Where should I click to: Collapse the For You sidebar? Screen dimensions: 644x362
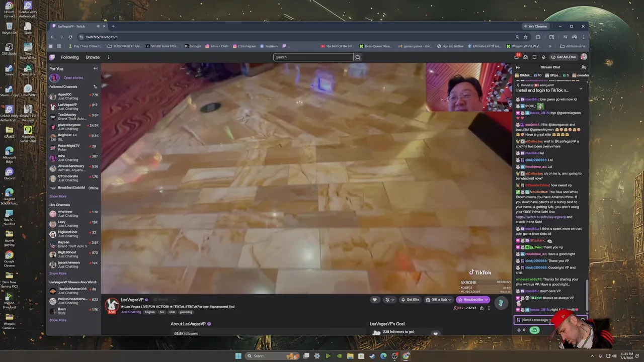95,68
